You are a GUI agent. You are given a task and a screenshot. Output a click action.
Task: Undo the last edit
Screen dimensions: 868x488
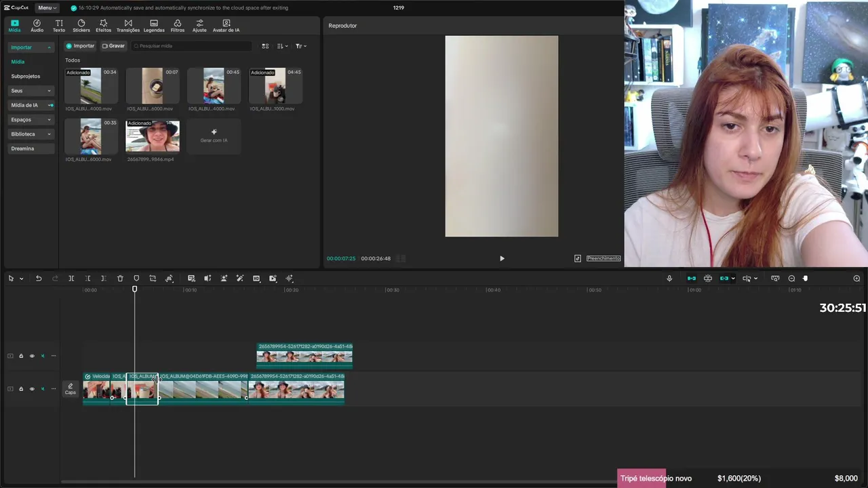point(39,279)
